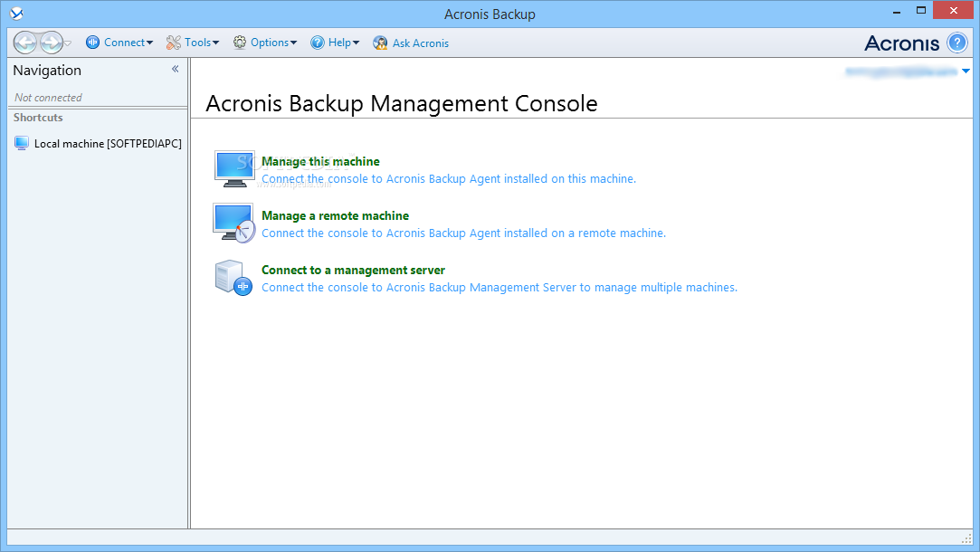
Task: Click the link to connect to agent on this machine
Action: click(449, 179)
